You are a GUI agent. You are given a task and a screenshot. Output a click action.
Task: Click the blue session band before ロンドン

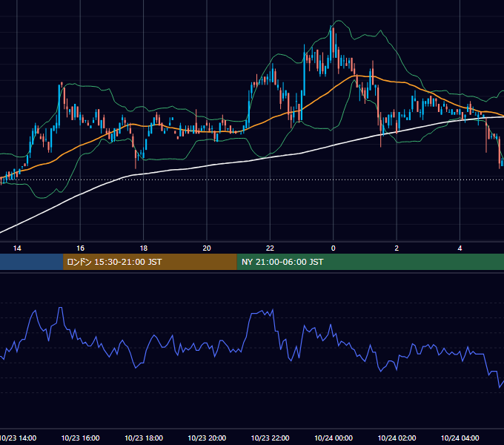pos(31,262)
